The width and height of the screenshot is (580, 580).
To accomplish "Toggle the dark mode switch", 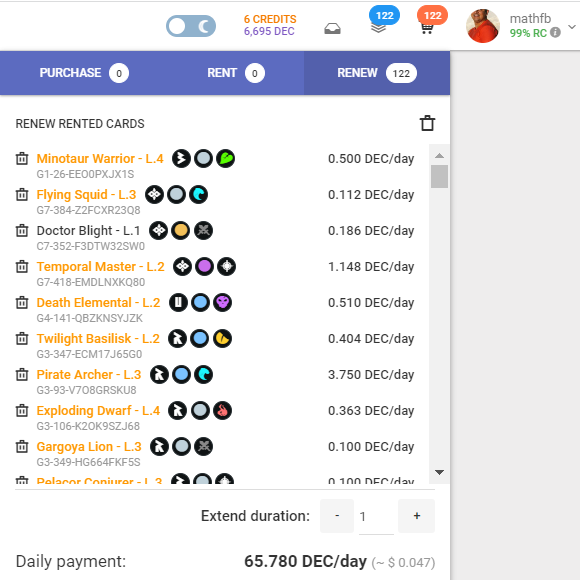I will (191, 26).
